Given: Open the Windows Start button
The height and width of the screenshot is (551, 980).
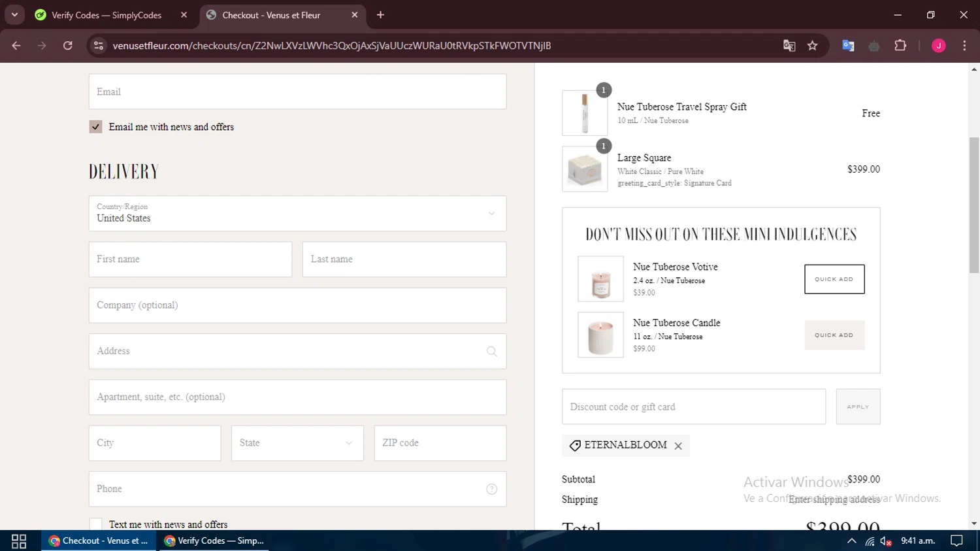Looking at the screenshot, I should (x=19, y=541).
